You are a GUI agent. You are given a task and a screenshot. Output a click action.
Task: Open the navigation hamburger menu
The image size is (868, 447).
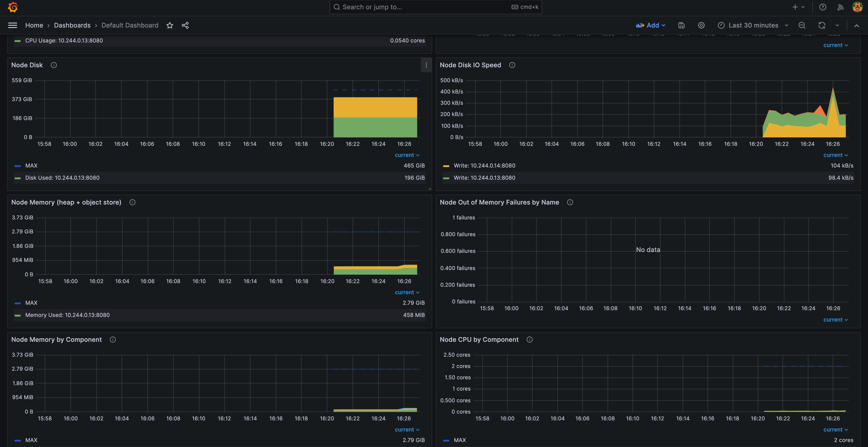(x=12, y=25)
